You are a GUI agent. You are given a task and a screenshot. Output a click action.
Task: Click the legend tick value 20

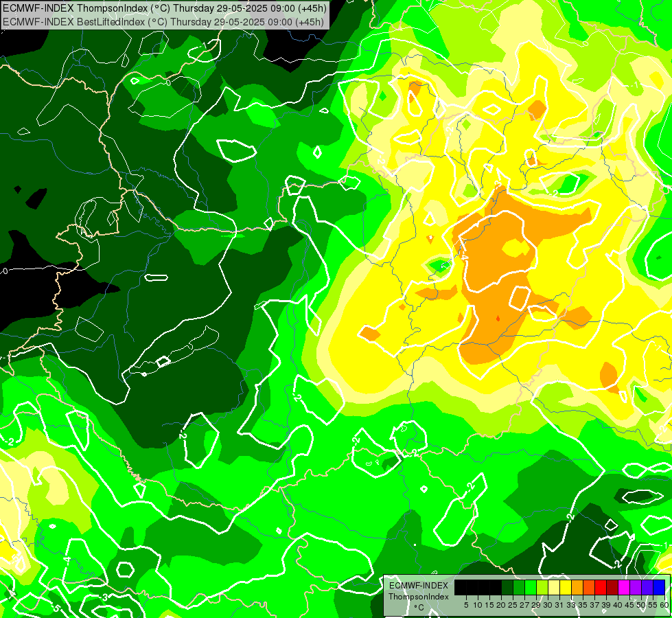pyautogui.click(x=501, y=605)
